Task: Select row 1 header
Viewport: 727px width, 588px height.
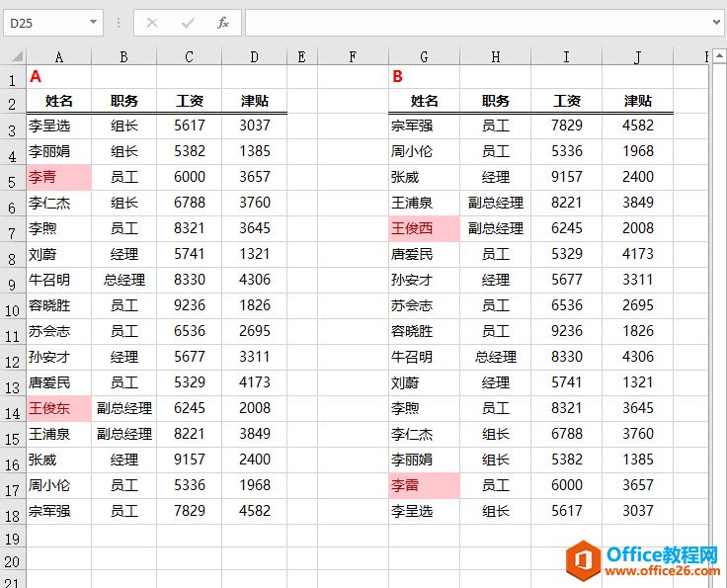Action: pyautogui.click(x=13, y=78)
